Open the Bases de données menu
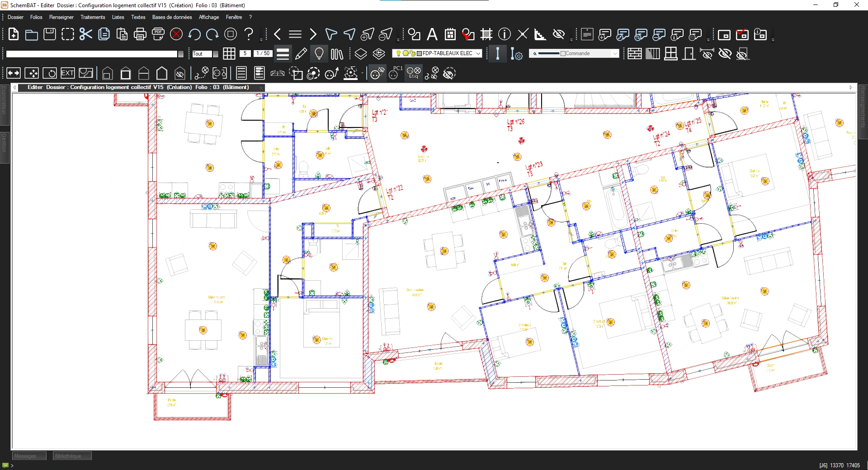 [172, 17]
